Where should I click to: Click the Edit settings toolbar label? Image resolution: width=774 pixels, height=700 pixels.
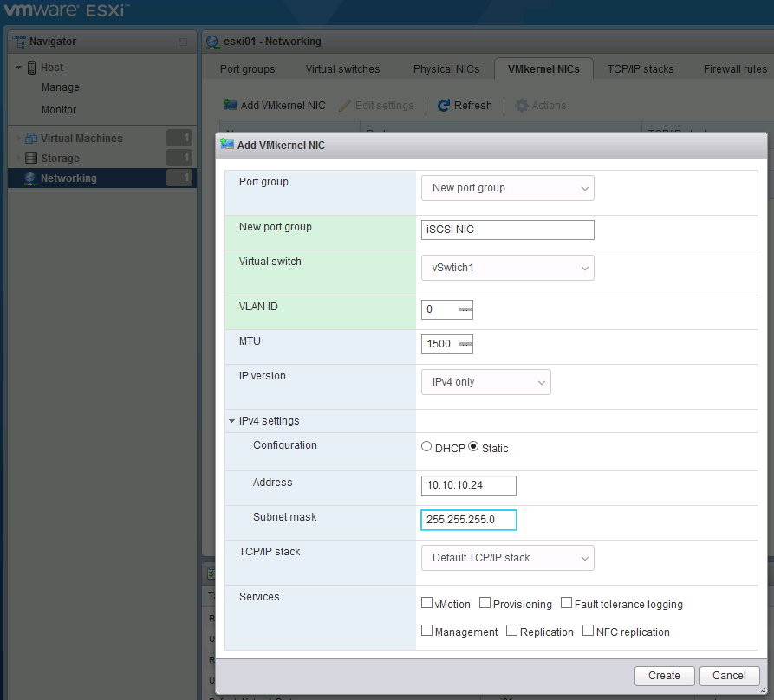pyautogui.click(x=385, y=106)
